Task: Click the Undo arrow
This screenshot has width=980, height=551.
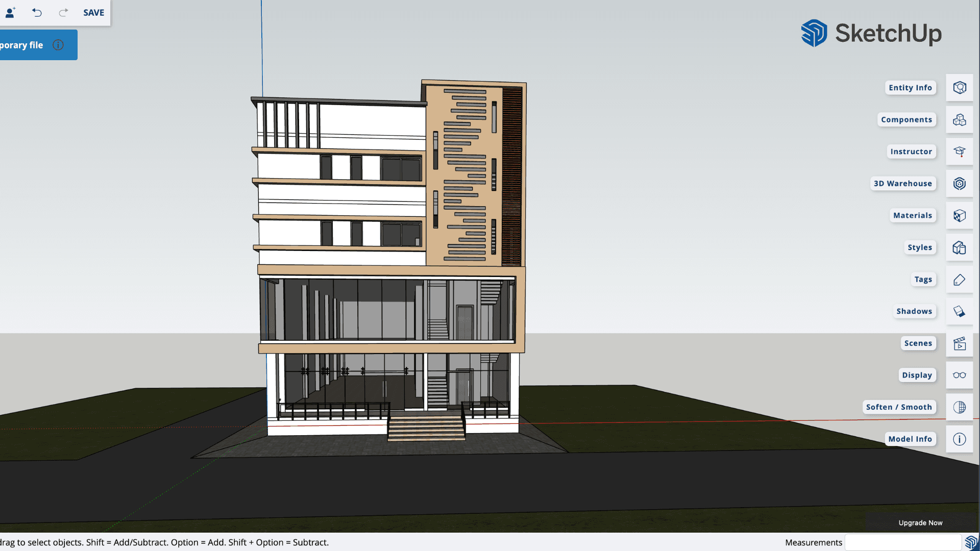Action: (x=37, y=12)
